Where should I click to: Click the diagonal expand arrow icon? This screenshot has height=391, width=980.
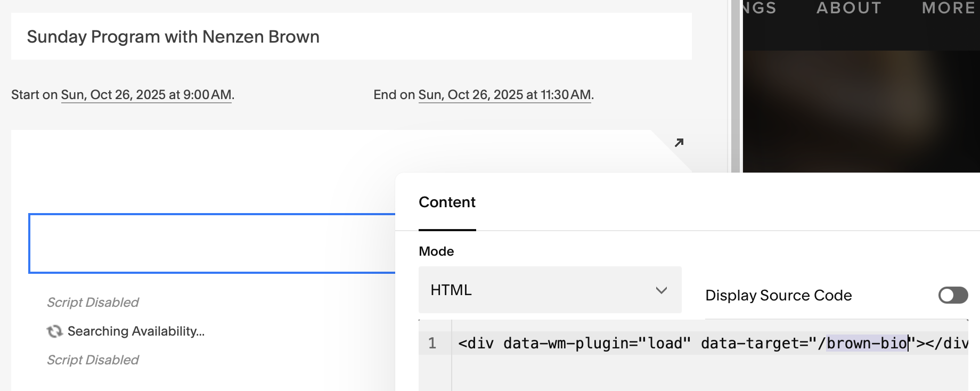[679, 143]
